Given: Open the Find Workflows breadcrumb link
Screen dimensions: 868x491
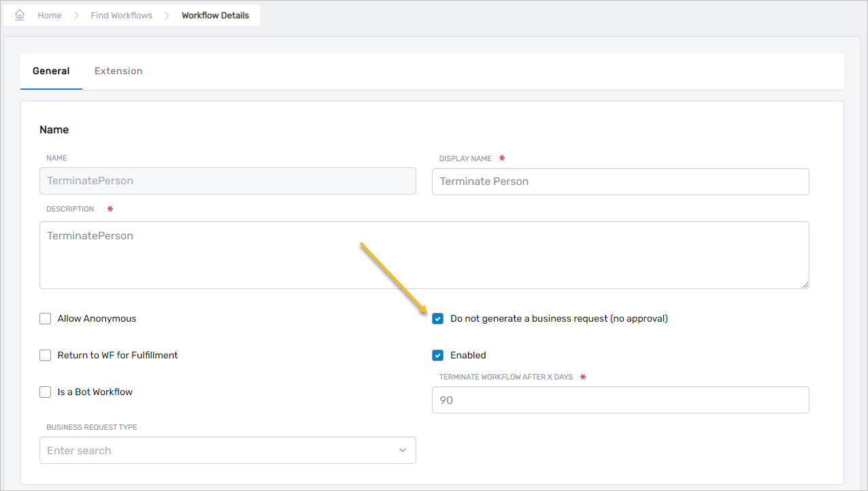Looking at the screenshot, I should click(x=121, y=15).
